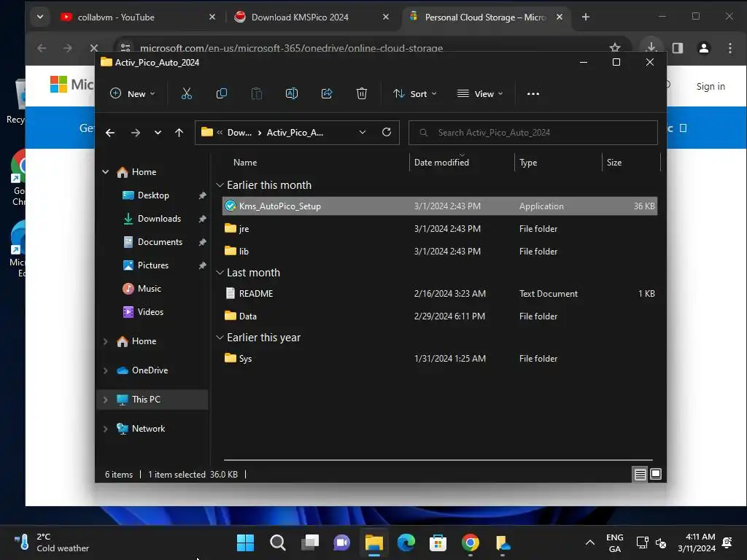The width and height of the screenshot is (747, 560).
Task: Open the Windows Start menu
Action: [245, 542]
